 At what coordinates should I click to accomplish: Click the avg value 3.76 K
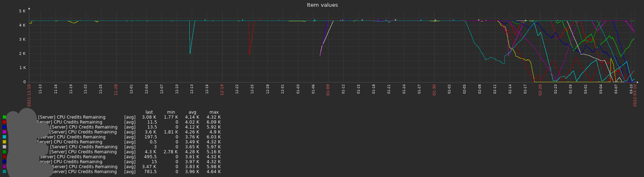click(192, 137)
